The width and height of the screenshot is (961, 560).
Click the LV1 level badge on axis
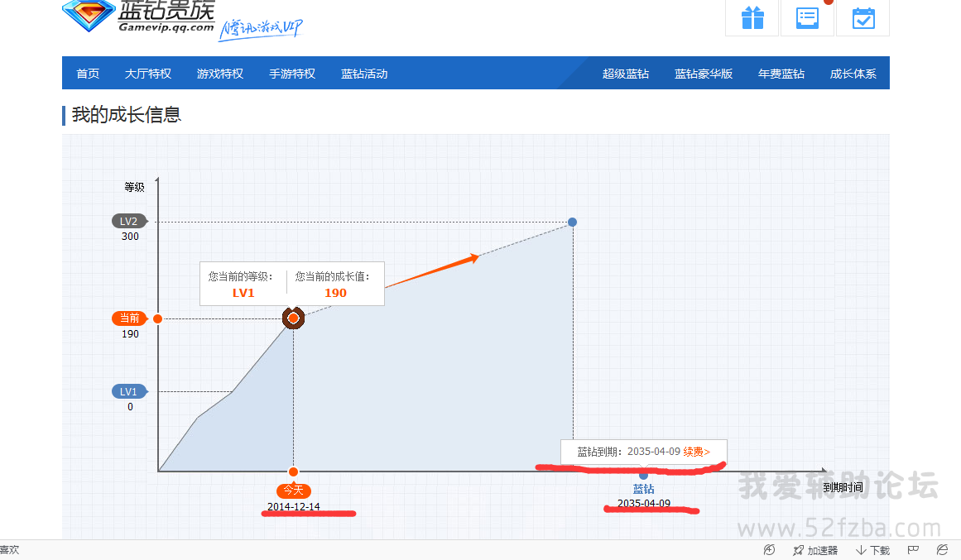[129, 391]
